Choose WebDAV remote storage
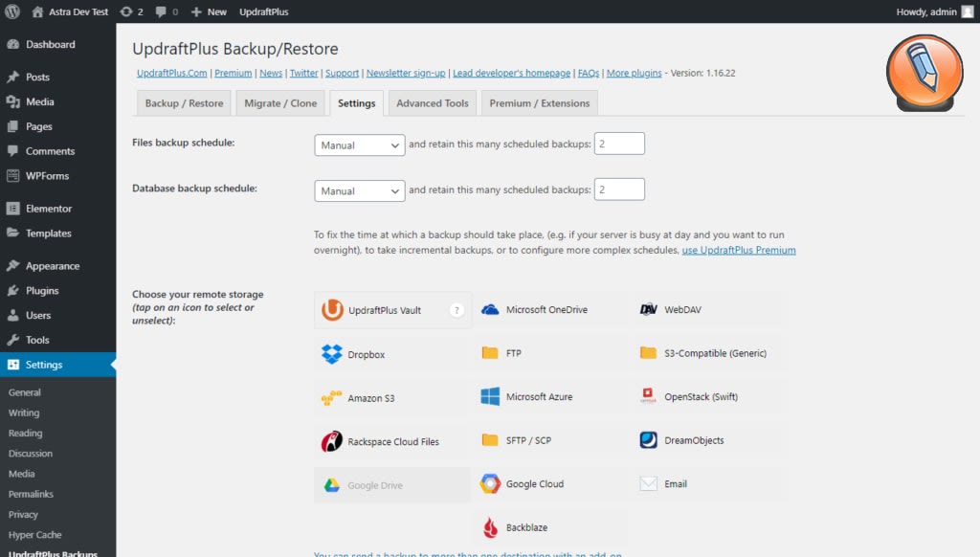980x557 pixels. click(709, 310)
